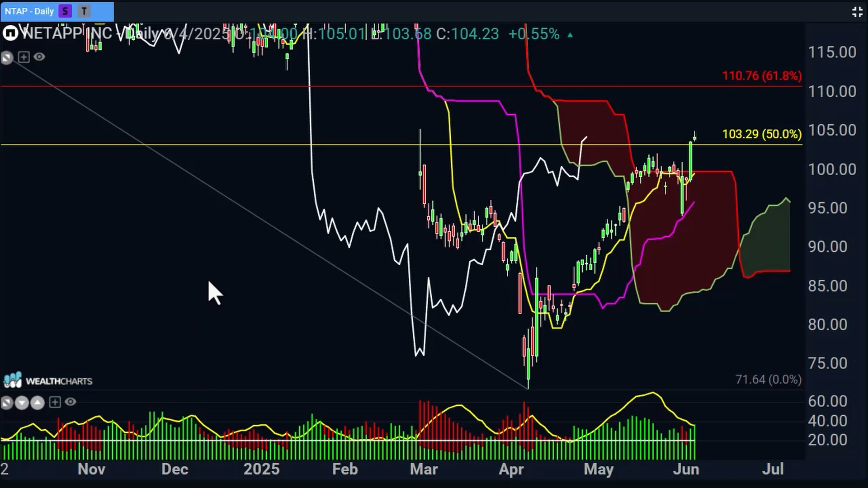Screen dimensions: 868x488
Task: Select the NTAP - Daily chart tab
Action: click(57, 11)
